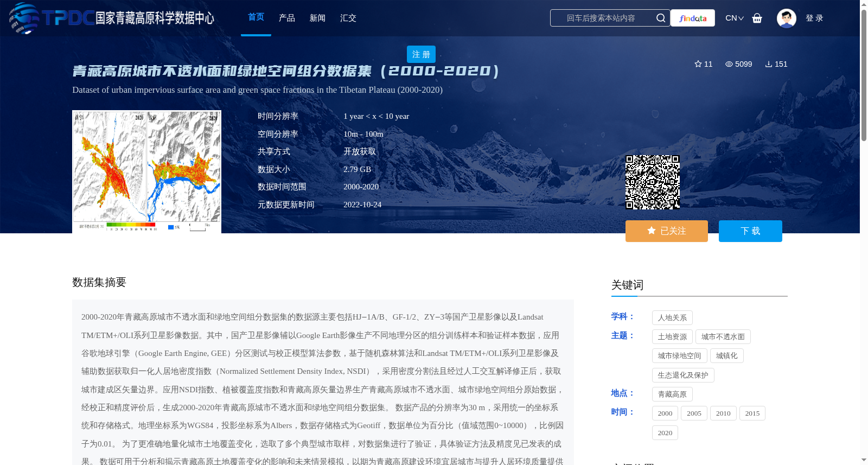Click the dataset QR code
The width and height of the screenshot is (868, 465).
click(653, 182)
